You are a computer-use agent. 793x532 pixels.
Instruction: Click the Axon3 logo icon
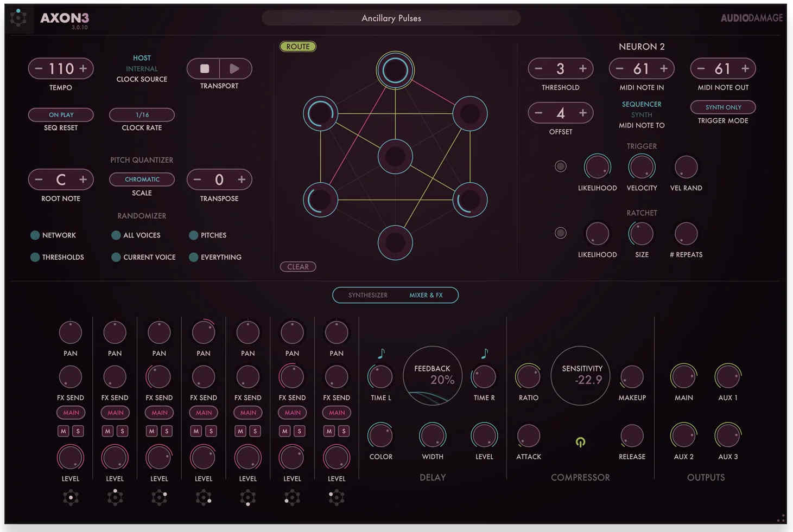pos(18,18)
